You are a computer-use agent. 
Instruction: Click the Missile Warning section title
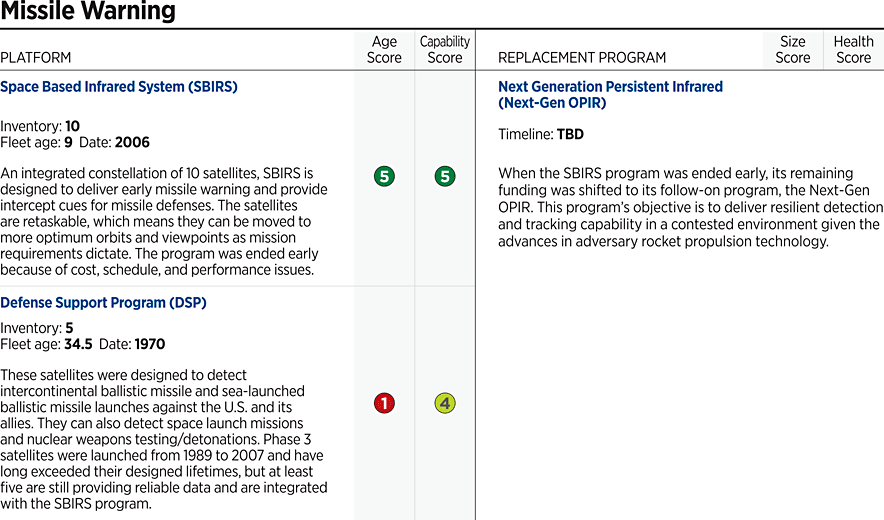[x=88, y=12]
